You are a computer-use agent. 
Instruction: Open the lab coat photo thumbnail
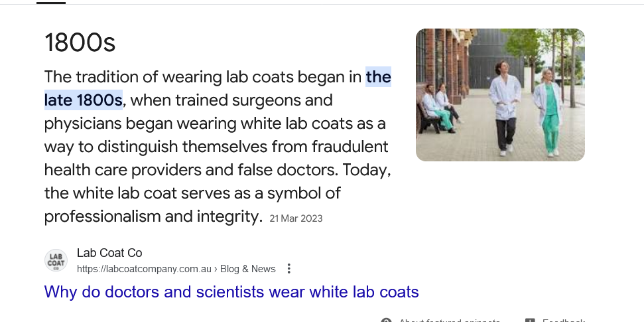pos(500,94)
